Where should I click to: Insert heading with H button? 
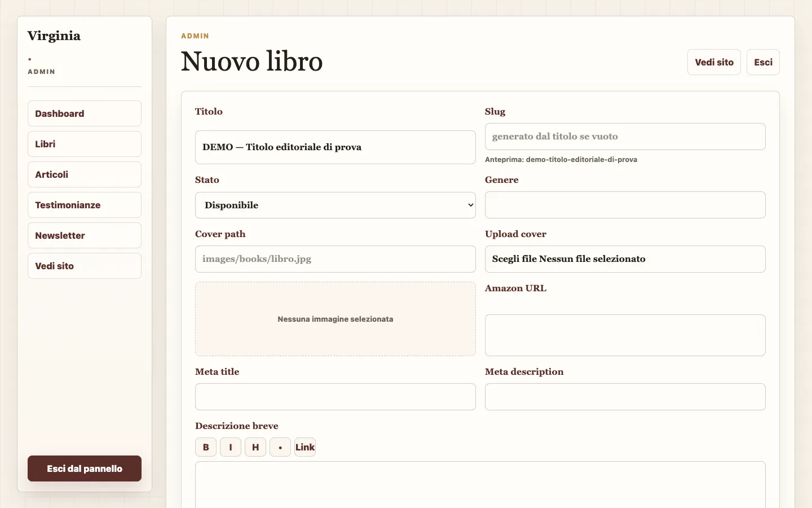255,447
